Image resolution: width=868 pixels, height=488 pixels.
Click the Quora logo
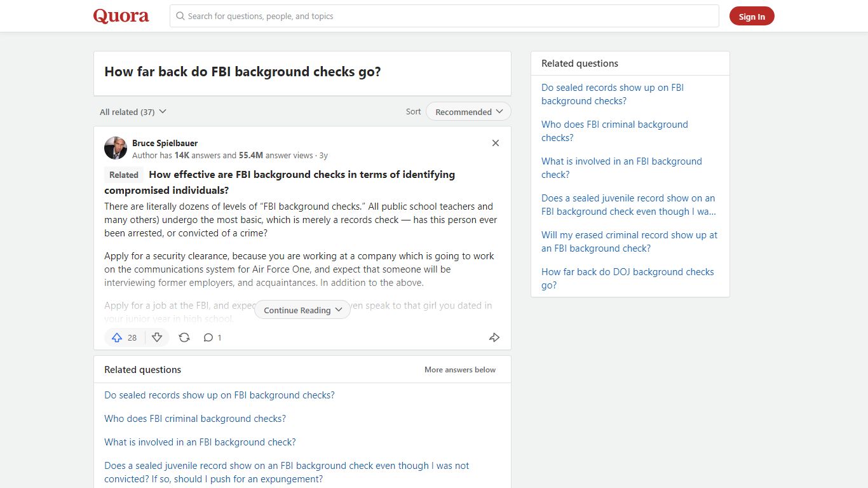click(x=121, y=16)
